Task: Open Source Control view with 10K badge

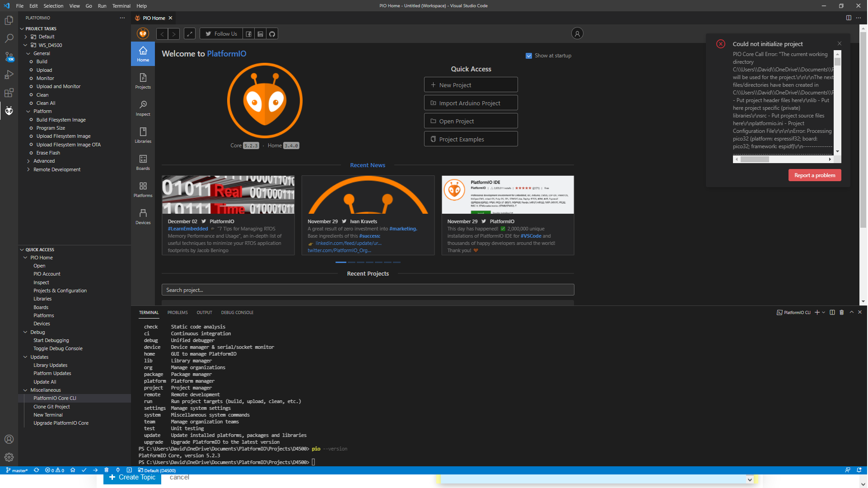Action: click(9, 56)
